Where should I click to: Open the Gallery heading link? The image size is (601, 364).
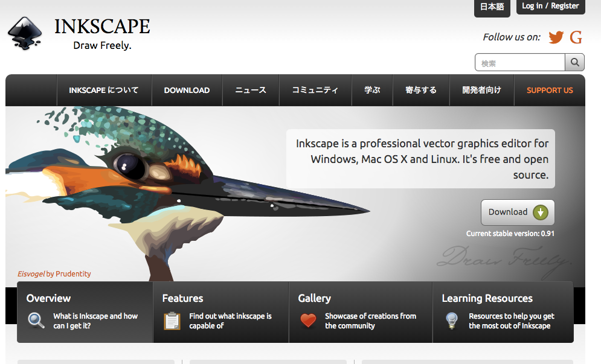[315, 298]
